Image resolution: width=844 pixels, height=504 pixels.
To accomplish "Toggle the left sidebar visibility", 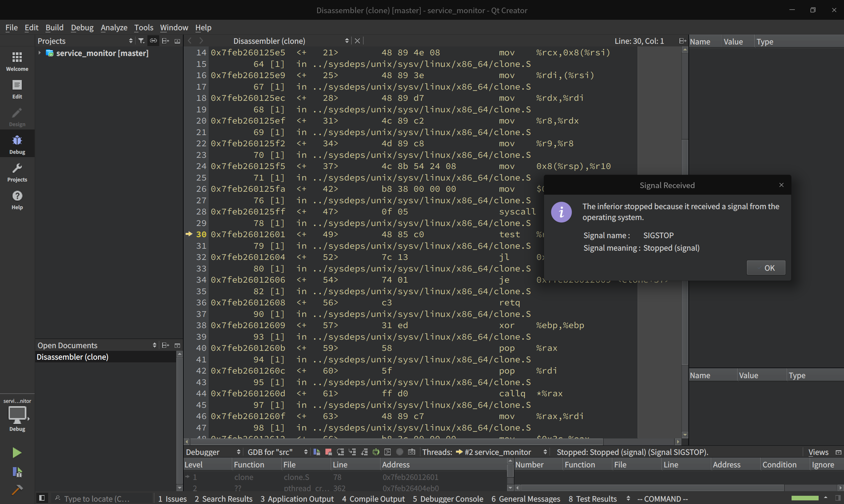I will [42, 498].
